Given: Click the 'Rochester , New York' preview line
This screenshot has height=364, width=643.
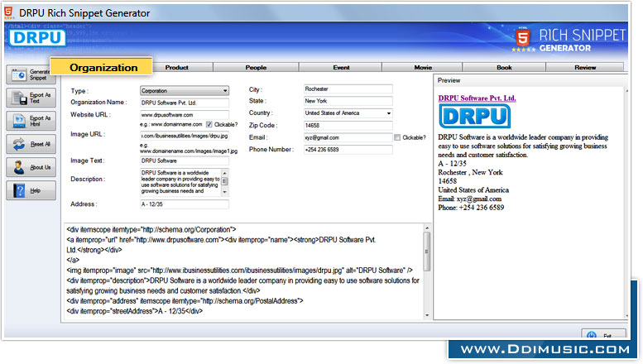Looking at the screenshot, I should click(470, 173).
